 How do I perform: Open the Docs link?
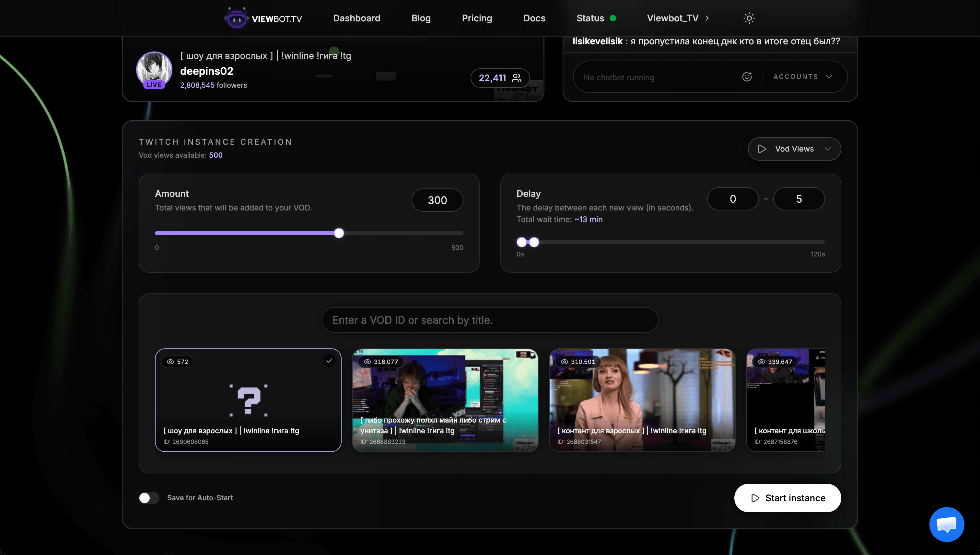click(534, 18)
